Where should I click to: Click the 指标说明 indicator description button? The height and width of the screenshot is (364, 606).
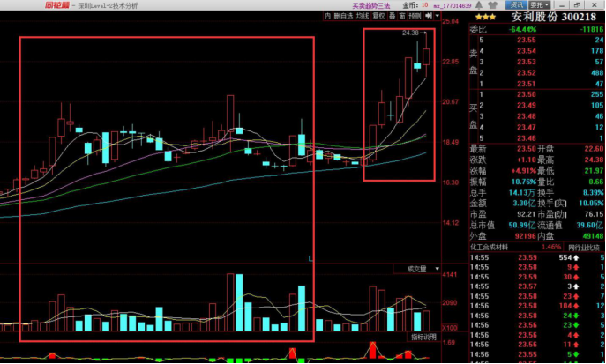[x=423, y=337]
